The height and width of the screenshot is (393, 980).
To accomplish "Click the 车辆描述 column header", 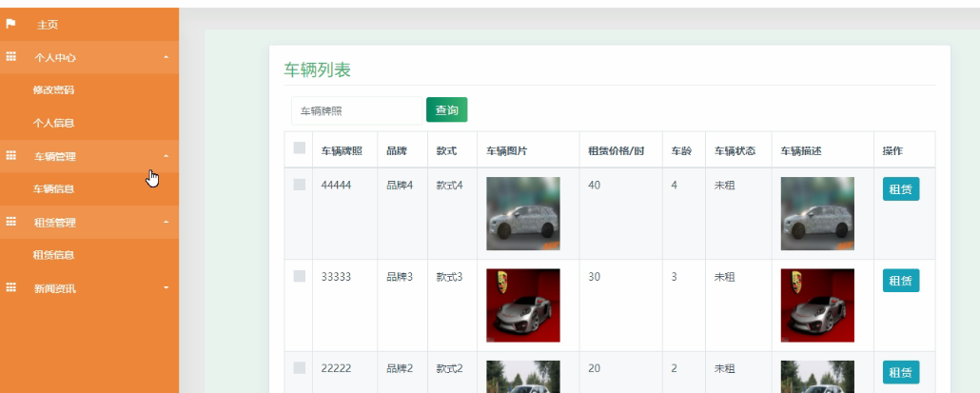I will (x=801, y=151).
